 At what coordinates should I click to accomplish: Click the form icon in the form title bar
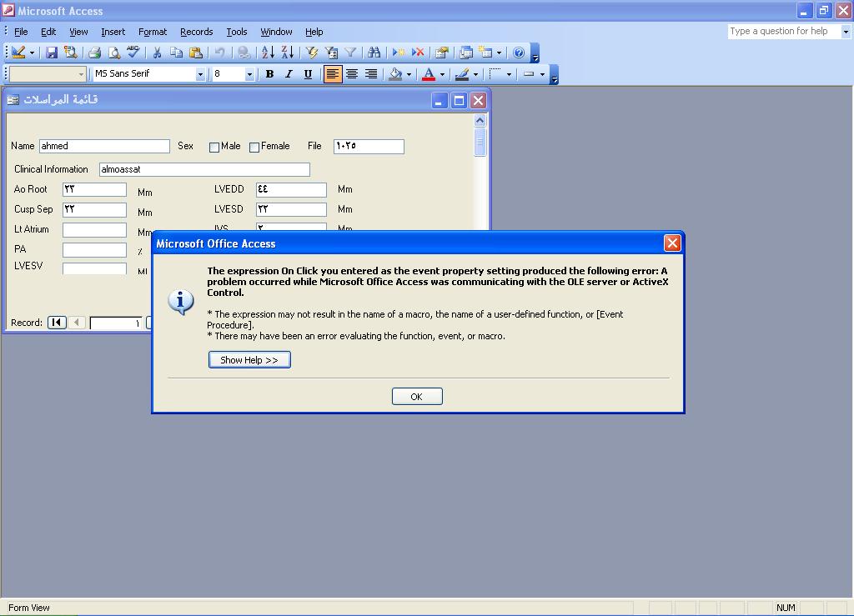click(x=13, y=100)
